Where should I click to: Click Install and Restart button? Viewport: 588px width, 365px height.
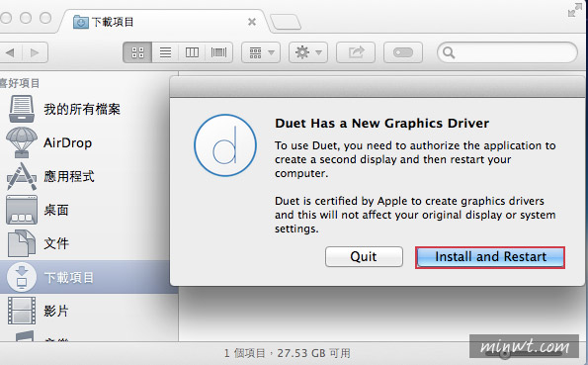tap(490, 257)
